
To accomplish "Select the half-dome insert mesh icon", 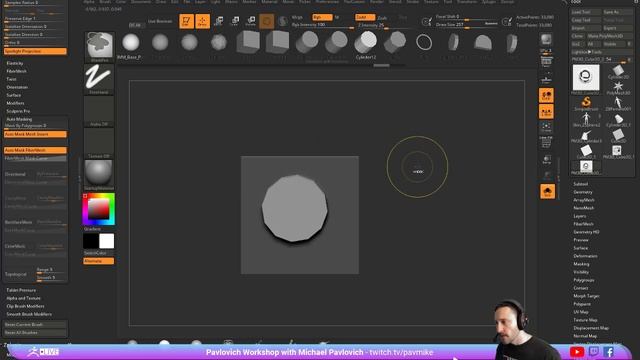I will 483,42.
